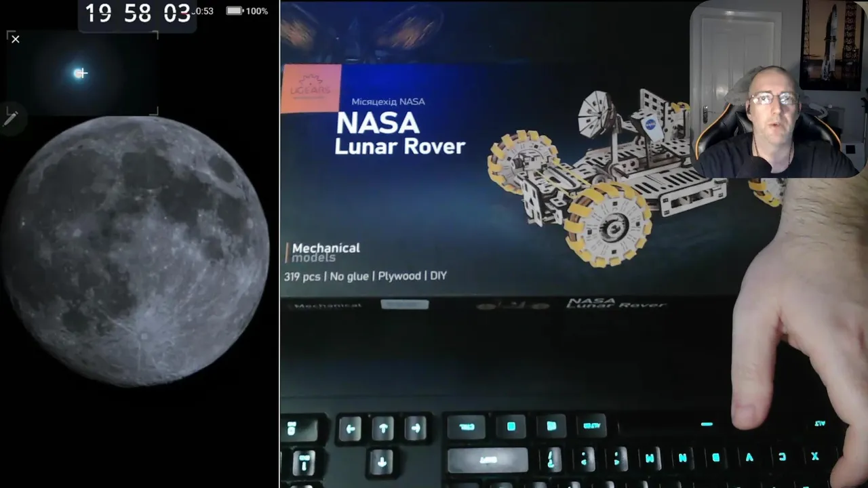Screen dimensions: 868x488
Task: Click the webcam overlay of the presenter
Action: (778, 89)
